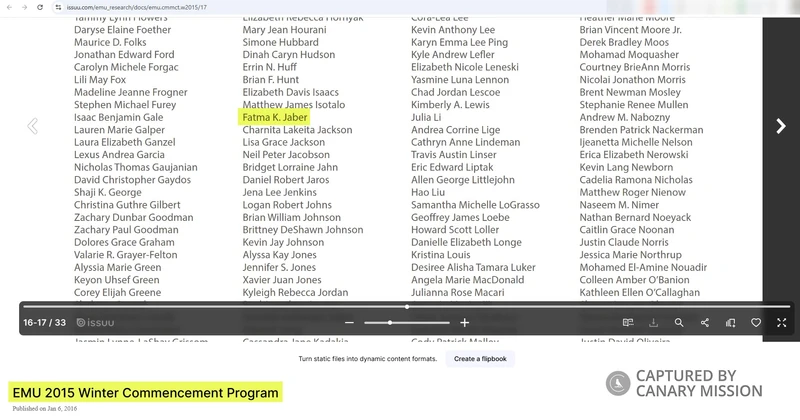
Task: Click the name Karyn Emma Lee Ping
Action: (459, 42)
